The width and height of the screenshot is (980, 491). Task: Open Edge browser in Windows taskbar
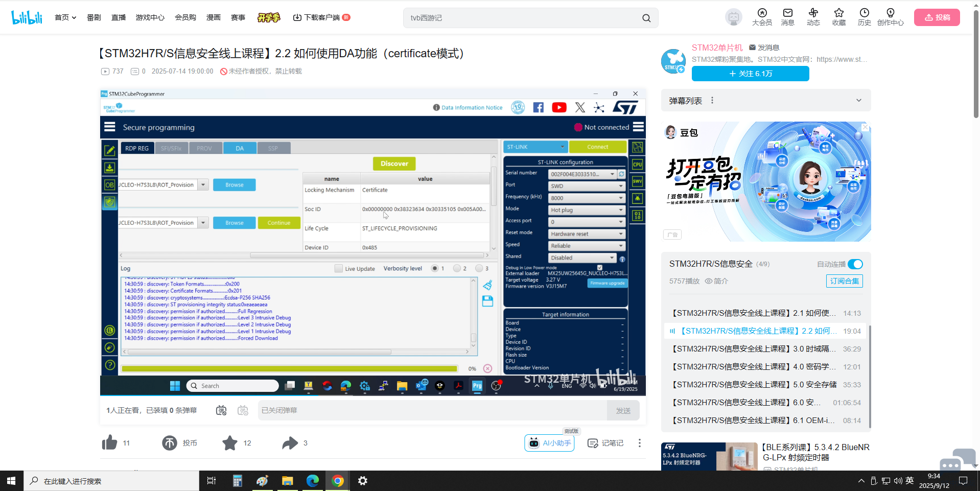pos(312,481)
